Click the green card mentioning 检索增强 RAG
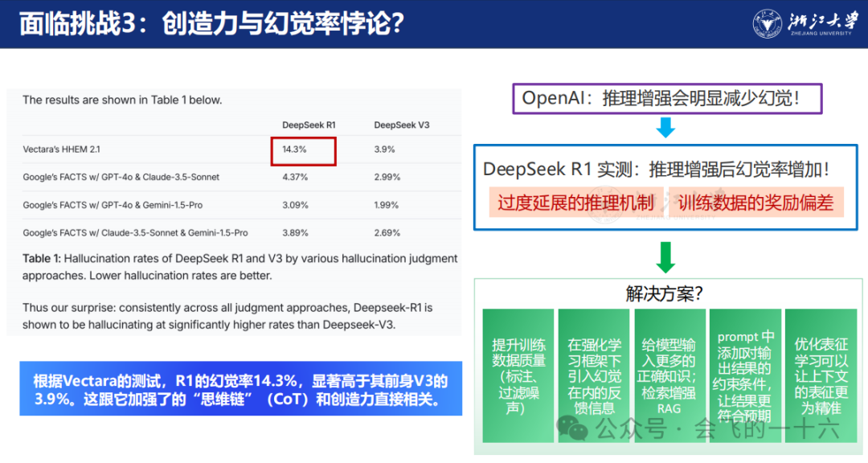 coord(669,375)
